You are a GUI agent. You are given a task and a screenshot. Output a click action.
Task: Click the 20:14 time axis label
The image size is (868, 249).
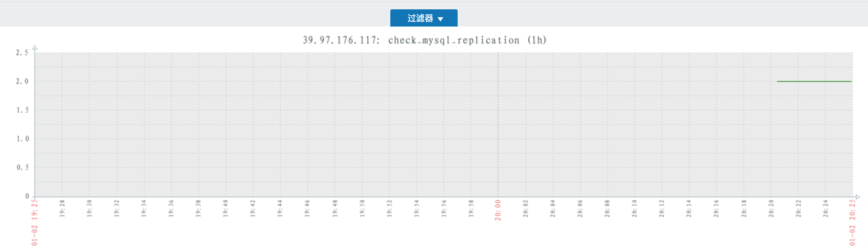click(689, 208)
